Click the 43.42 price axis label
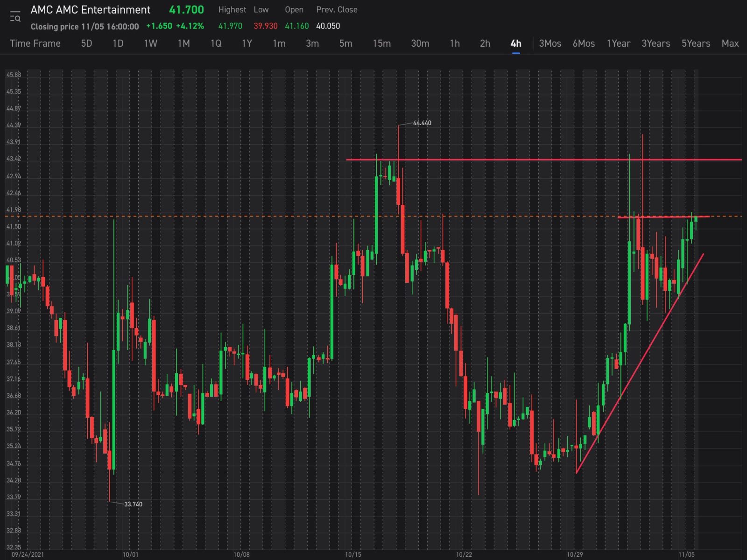The height and width of the screenshot is (560, 747). pos(14,159)
